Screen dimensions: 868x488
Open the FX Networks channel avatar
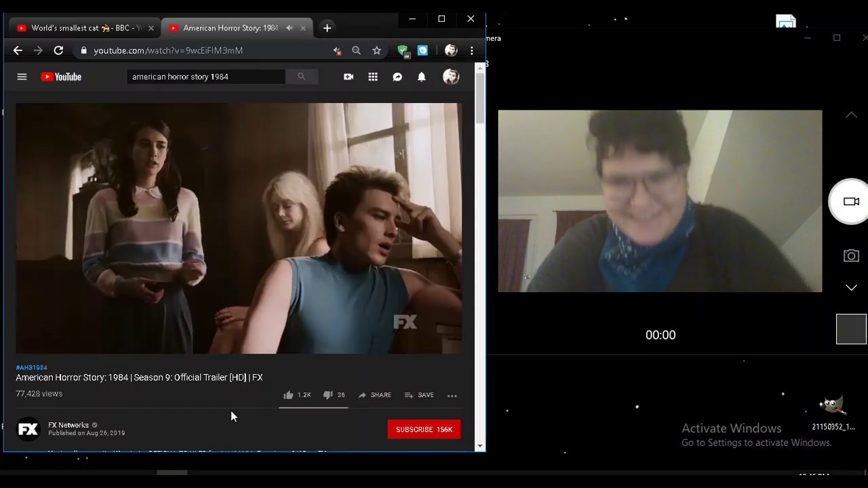28,429
